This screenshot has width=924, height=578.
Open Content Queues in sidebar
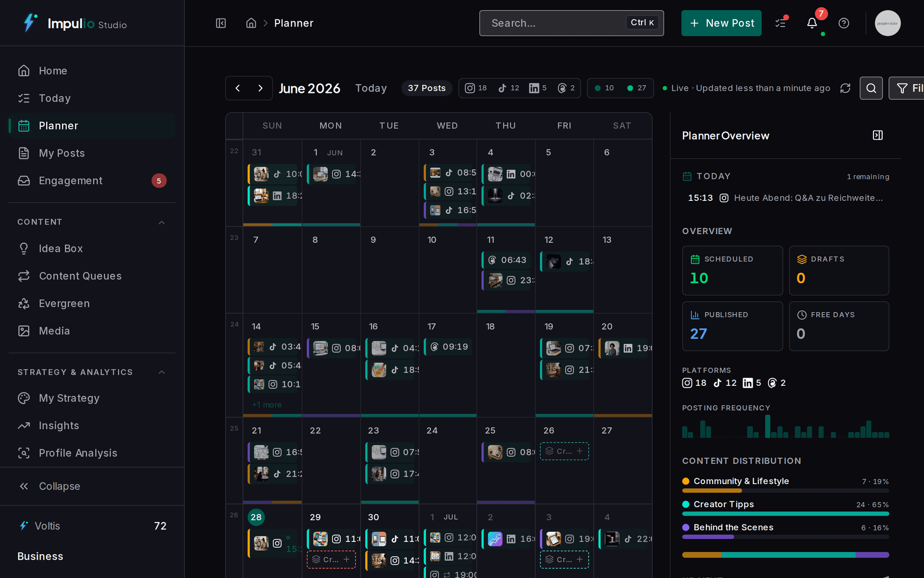pos(92,276)
